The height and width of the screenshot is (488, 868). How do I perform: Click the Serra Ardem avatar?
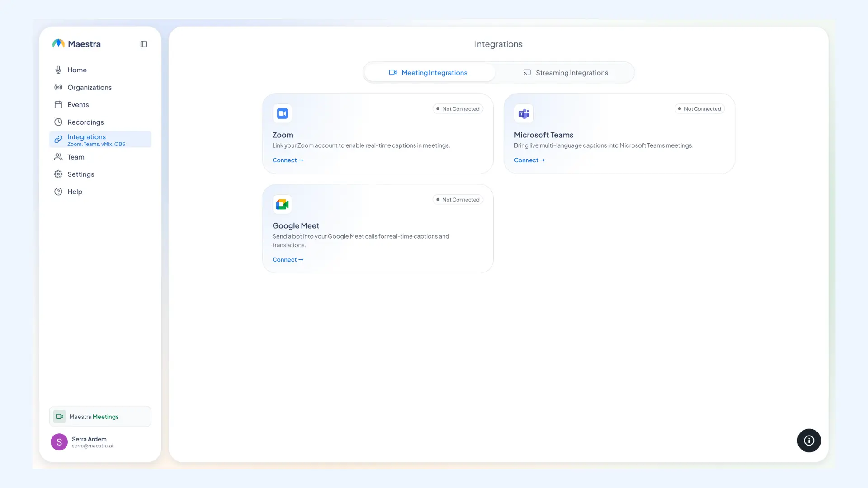coord(59,442)
